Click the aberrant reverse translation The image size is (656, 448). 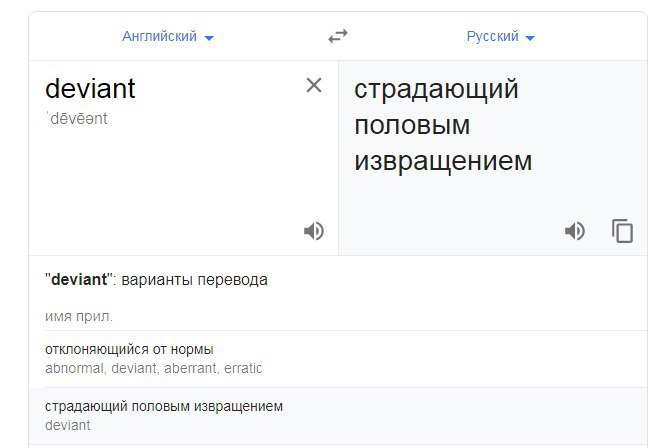coord(189,368)
